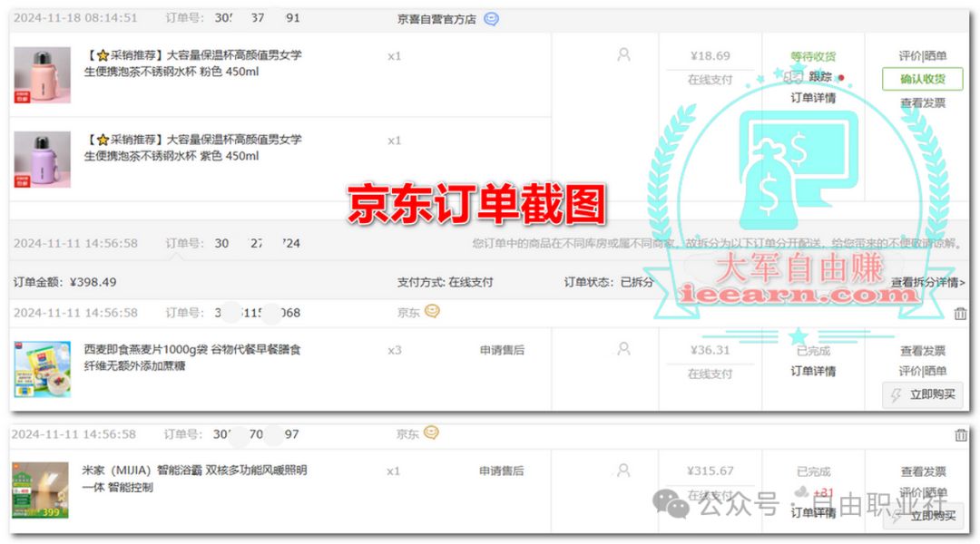Screen dimensions: 980x544
Task: Open the pink thermos cup thumbnail
Action: pos(42,75)
